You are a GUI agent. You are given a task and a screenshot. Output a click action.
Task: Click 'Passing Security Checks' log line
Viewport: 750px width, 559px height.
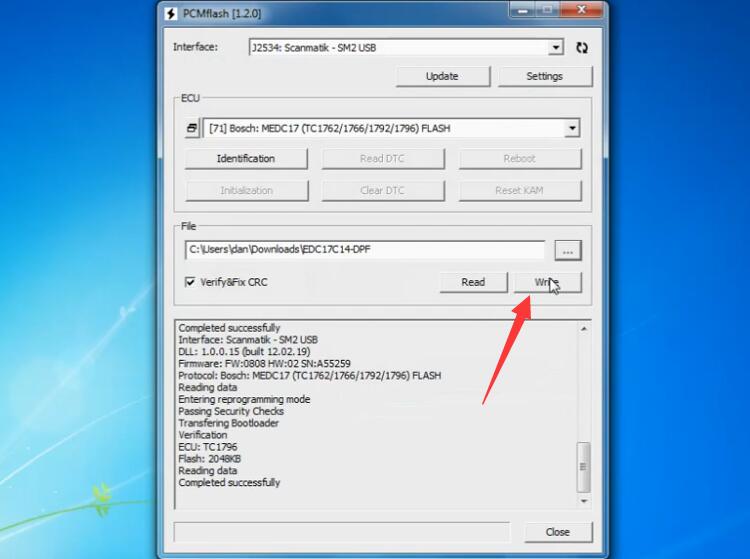(x=231, y=411)
